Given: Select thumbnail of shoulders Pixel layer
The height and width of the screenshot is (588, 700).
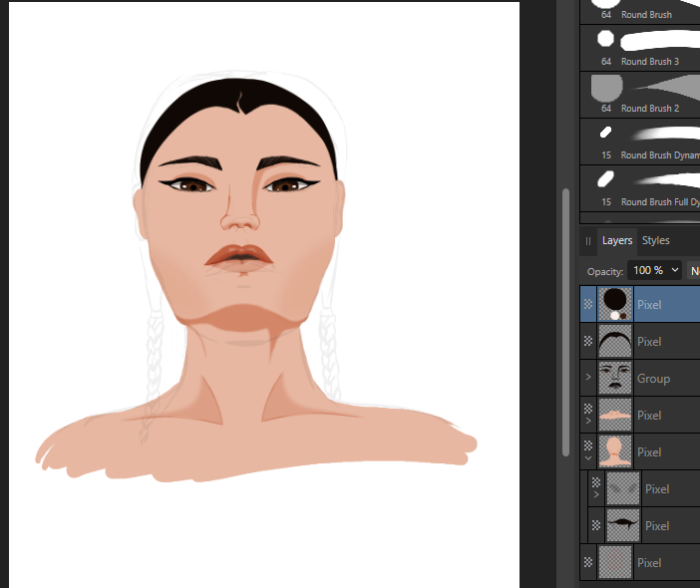Looking at the screenshot, I should (615, 415).
